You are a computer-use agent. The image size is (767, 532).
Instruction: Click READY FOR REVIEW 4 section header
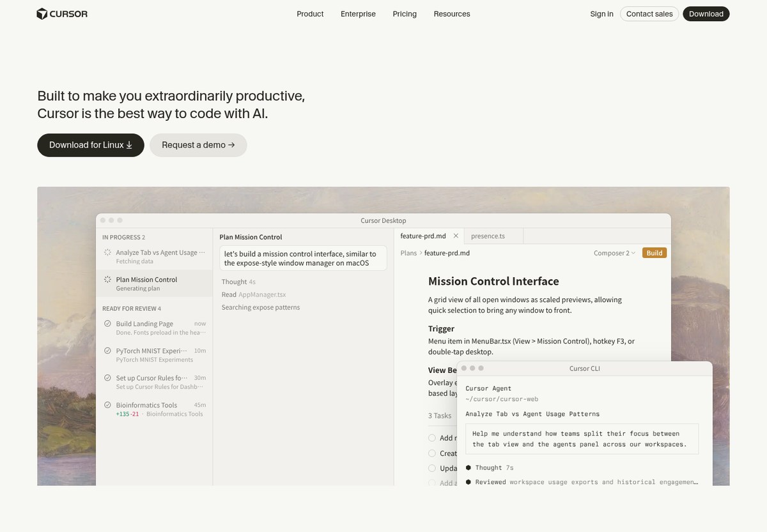pyautogui.click(x=132, y=308)
